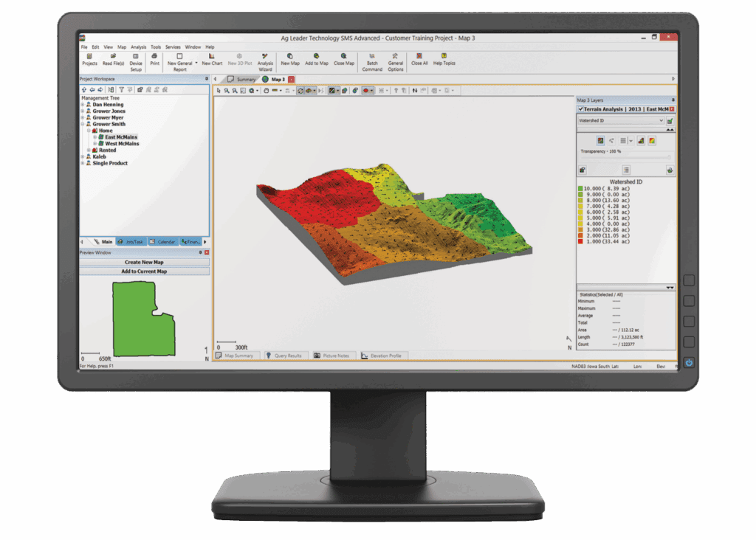
Task: Select West McMains field in tree
Action: pyautogui.click(x=121, y=144)
